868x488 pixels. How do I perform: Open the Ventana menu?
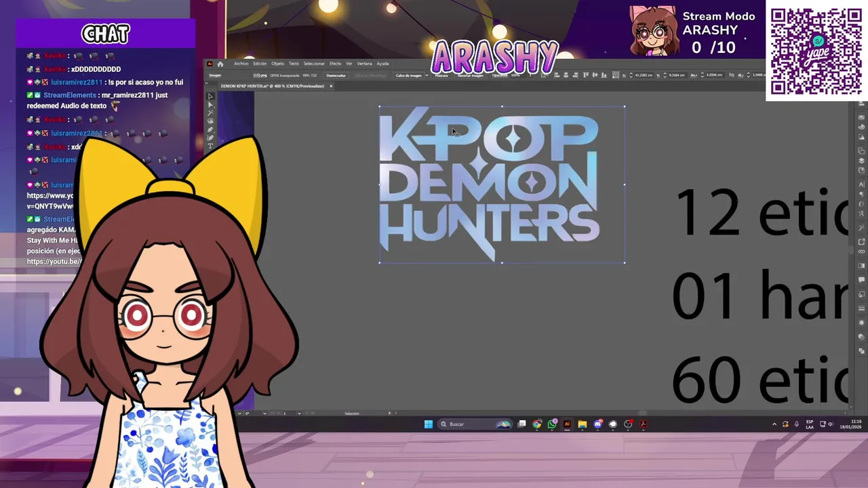(x=364, y=64)
